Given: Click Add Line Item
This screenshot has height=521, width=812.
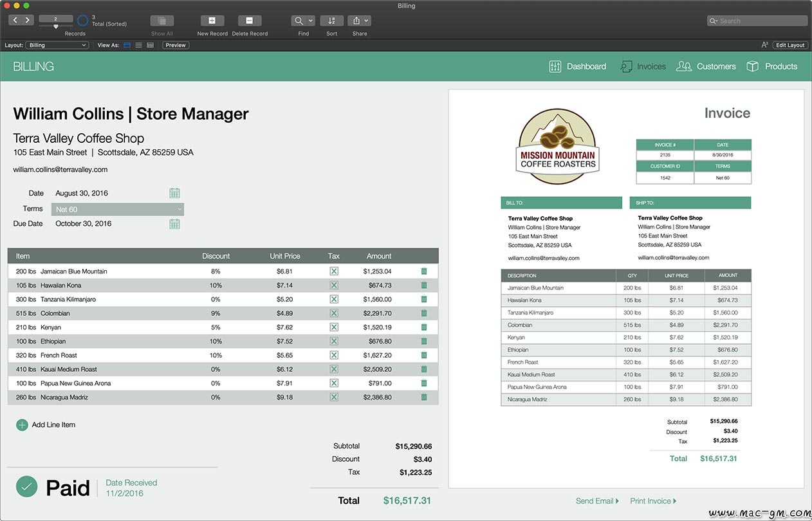Looking at the screenshot, I should (x=46, y=425).
